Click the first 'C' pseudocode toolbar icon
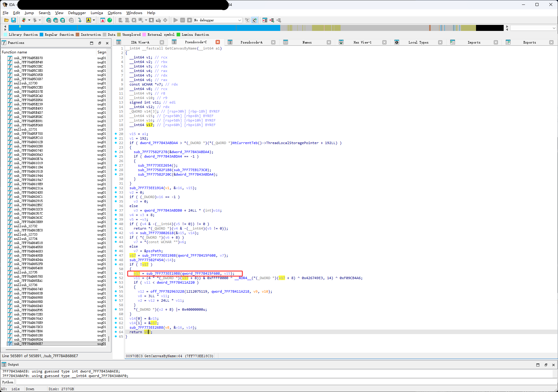 pos(247,20)
